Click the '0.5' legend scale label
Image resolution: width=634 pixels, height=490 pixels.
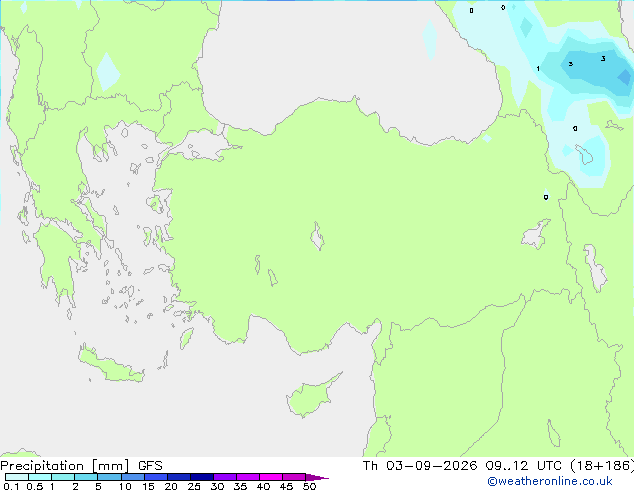34,486
